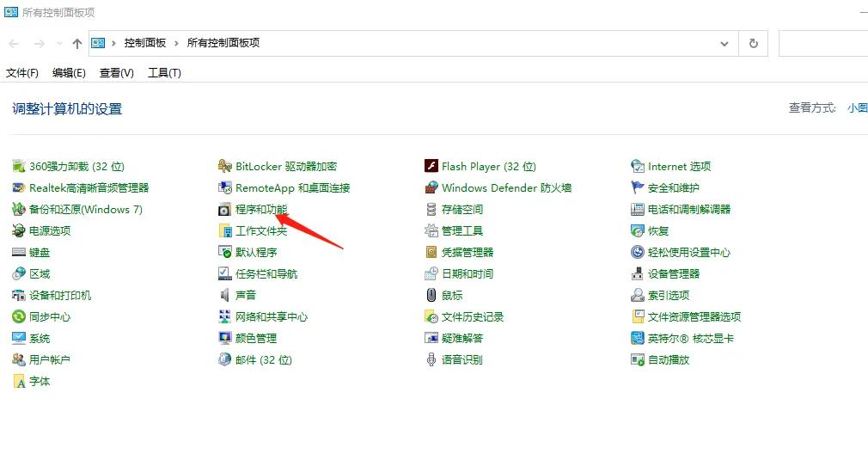Click the 区域 globe icon
The height and width of the screenshot is (466, 868).
tap(19, 273)
